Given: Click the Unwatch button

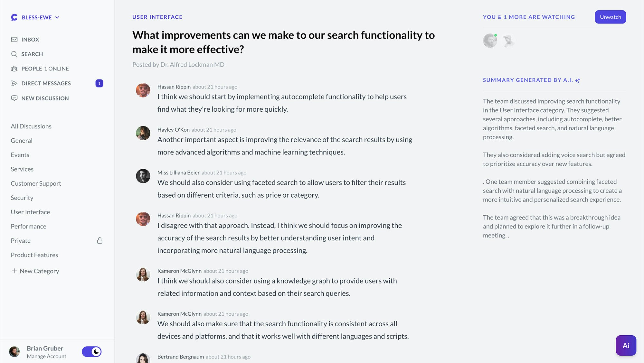Looking at the screenshot, I should pos(610,17).
